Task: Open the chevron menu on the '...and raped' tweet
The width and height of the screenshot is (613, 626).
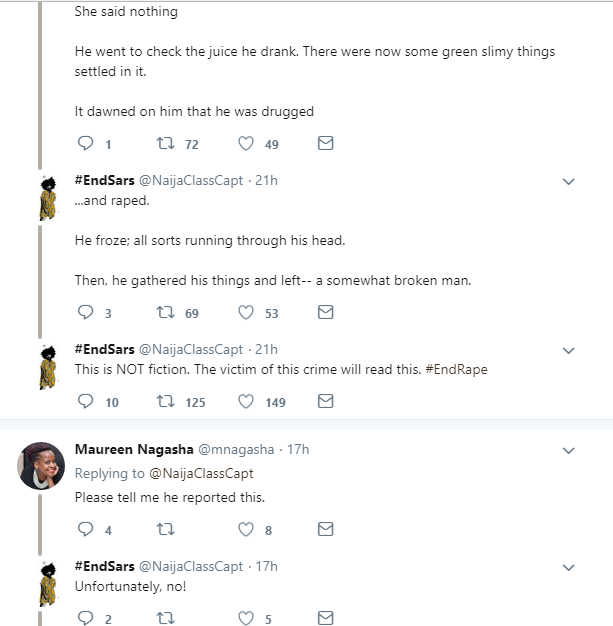Action: (569, 182)
